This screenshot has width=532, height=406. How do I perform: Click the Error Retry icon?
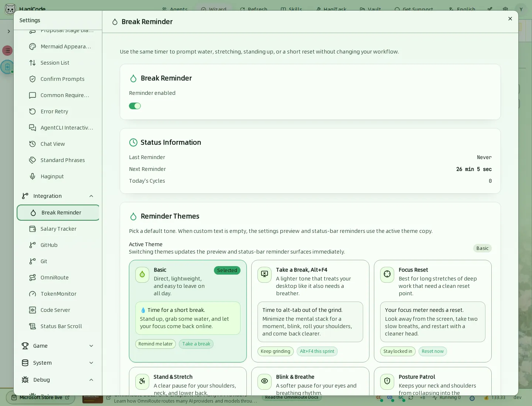pyautogui.click(x=33, y=111)
